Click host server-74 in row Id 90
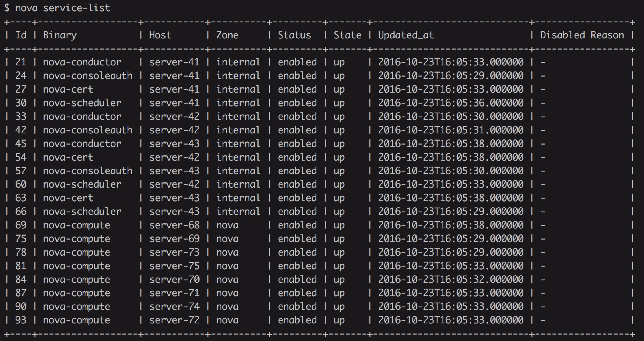 pos(174,307)
